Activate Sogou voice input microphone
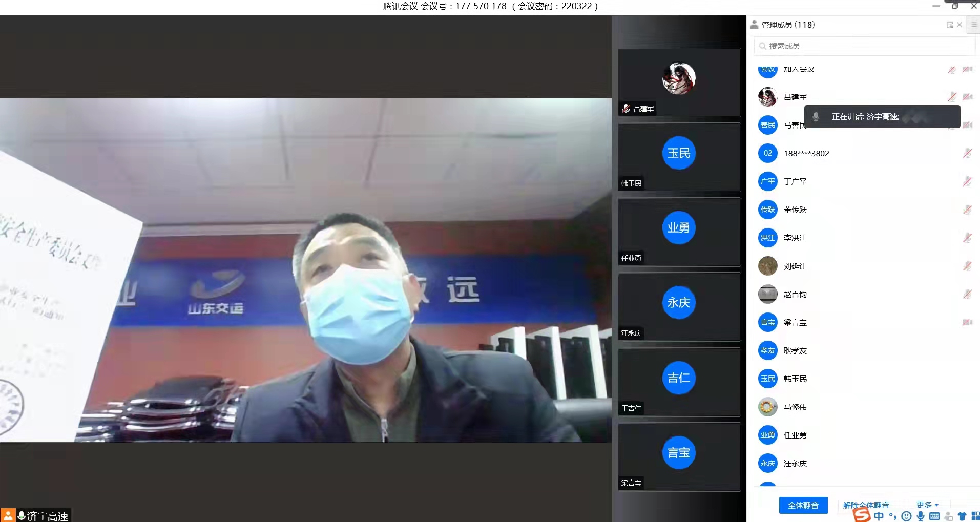 pyautogui.click(x=921, y=516)
